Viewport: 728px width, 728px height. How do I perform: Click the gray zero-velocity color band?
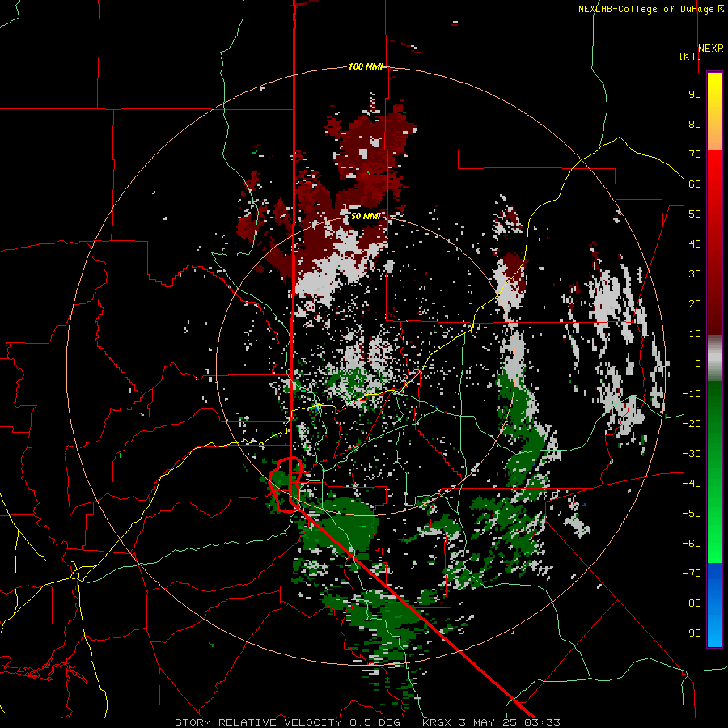[x=714, y=358]
